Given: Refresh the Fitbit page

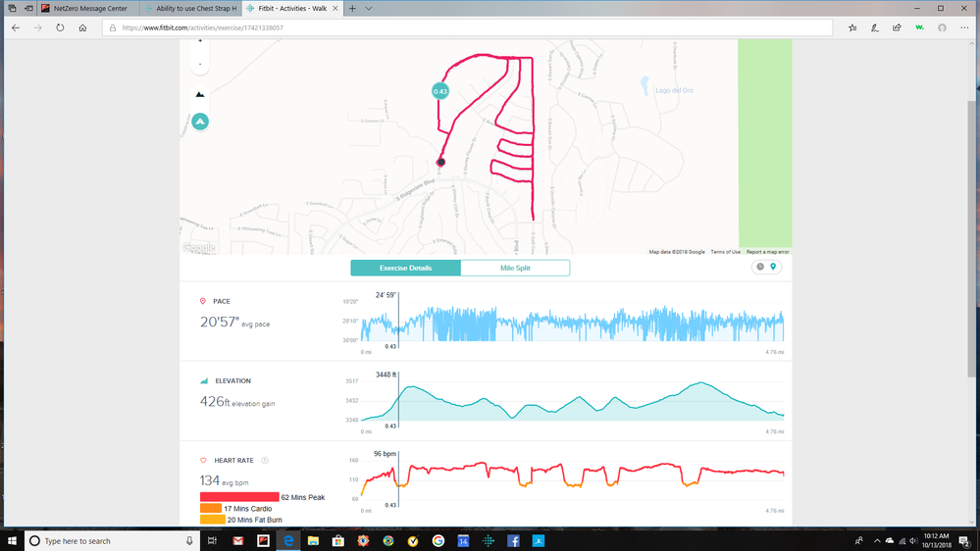Looking at the screenshot, I should [60, 27].
